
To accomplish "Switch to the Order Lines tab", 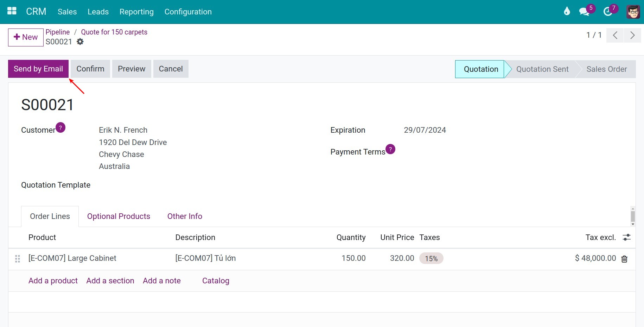I will click(x=50, y=216).
